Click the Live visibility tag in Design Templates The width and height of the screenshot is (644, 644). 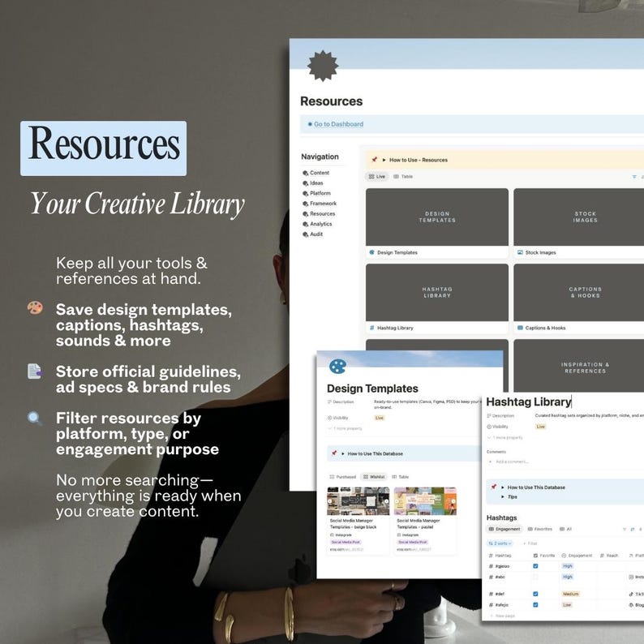click(379, 418)
